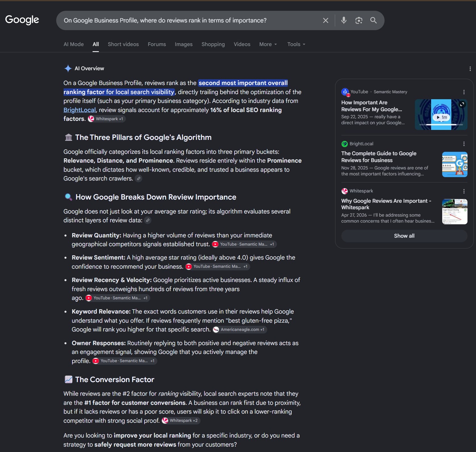Screen dimensions: 476x452
Task: Click the link icon after 'layers of review data:'
Action: click(148, 220)
